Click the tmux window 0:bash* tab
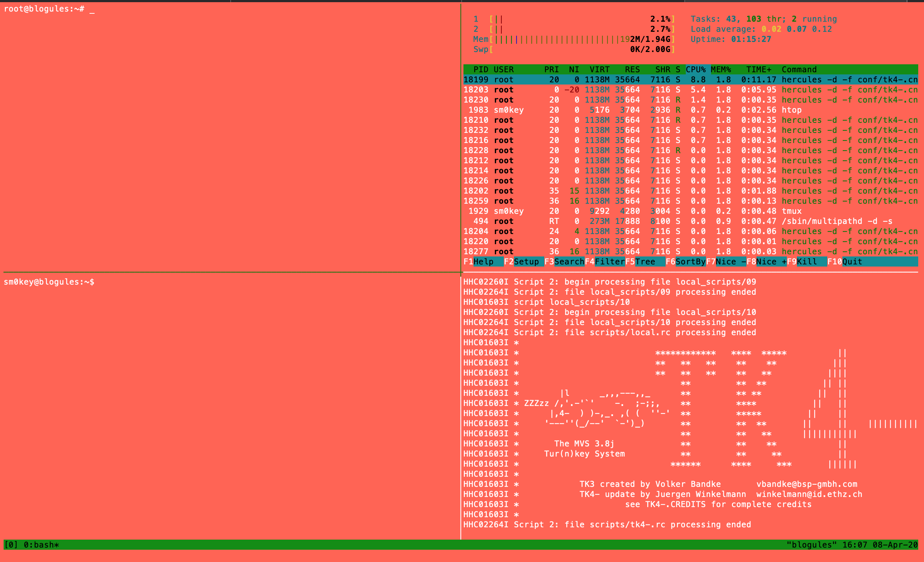 point(41,545)
